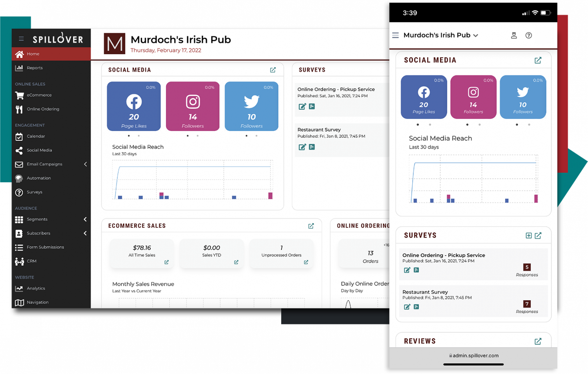Screen dimensions: 588x374
Task: Edit Online Ordering - Pickup Service survey on desktop
Action: pos(302,107)
